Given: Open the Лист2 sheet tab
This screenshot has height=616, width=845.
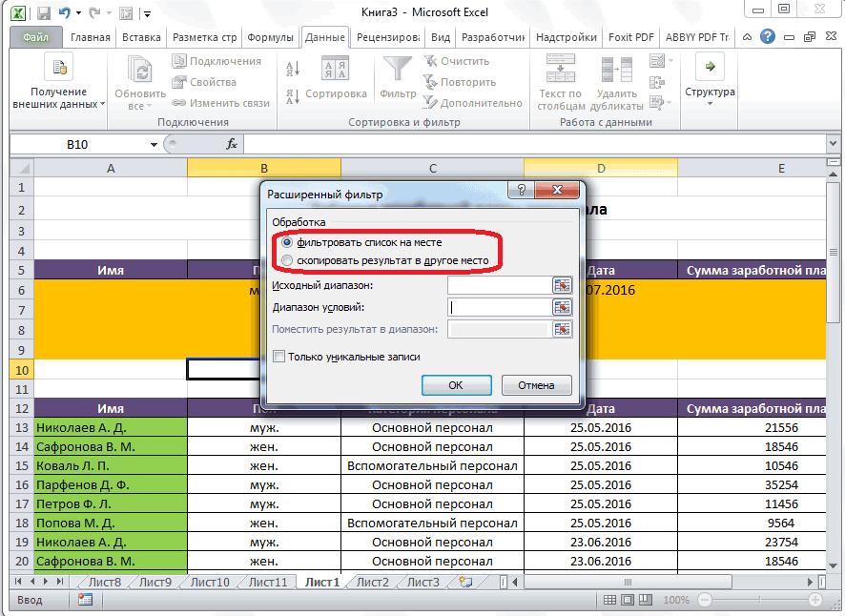Looking at the screenshot, I should click(371, 582).
